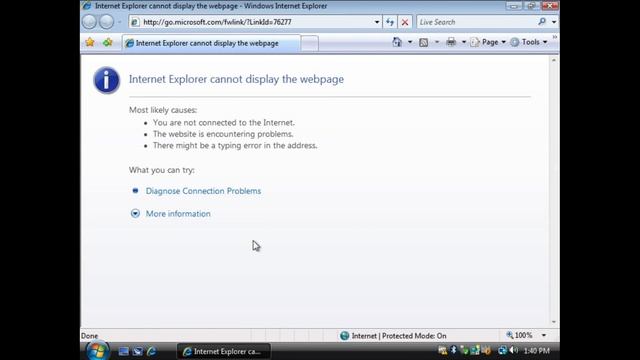640x360 pixels.
Task: Click the Internet zone globe icon in status bar
Action: pyautogui.click(x=344, y=336)
